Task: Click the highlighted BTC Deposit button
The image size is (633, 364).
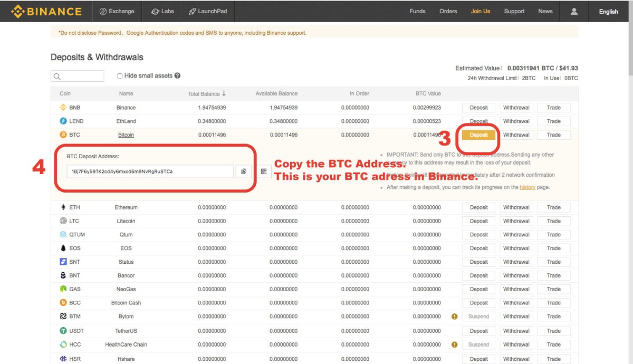Action: [x=479, y=135]
